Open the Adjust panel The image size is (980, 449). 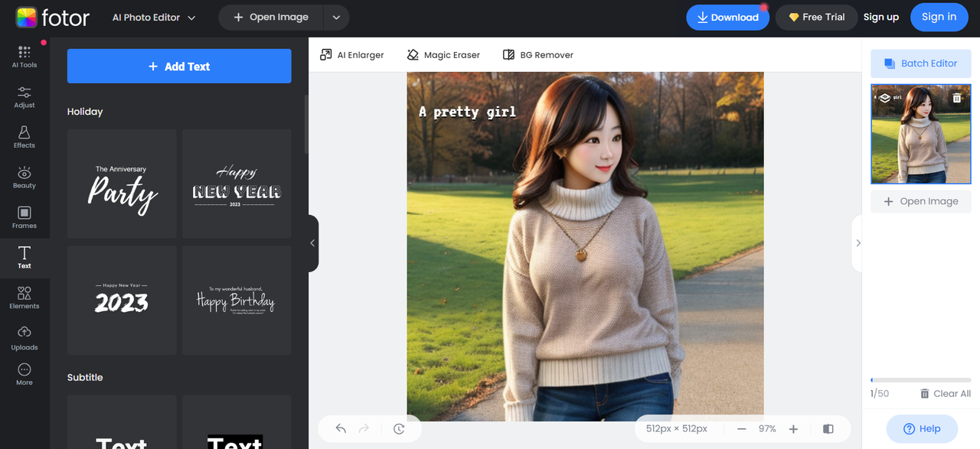point(24,97)
